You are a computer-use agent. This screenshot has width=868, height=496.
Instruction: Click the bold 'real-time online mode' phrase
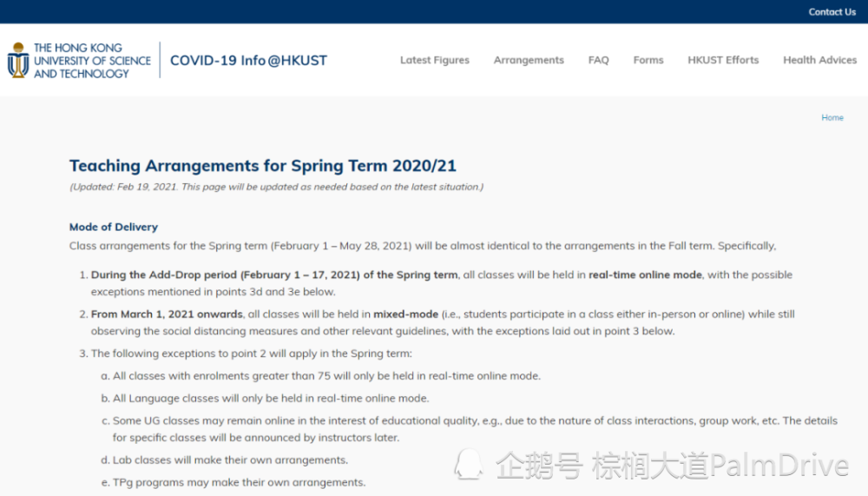tap(645, 274)
